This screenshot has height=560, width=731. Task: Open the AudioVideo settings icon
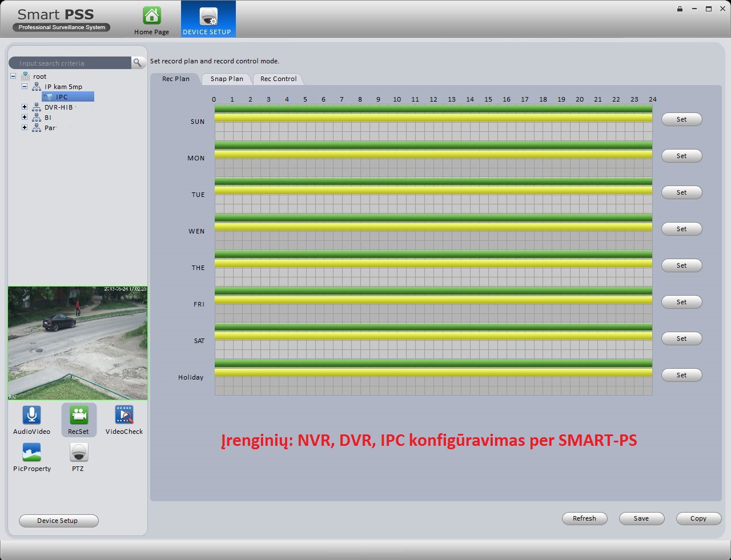point(31,415)
